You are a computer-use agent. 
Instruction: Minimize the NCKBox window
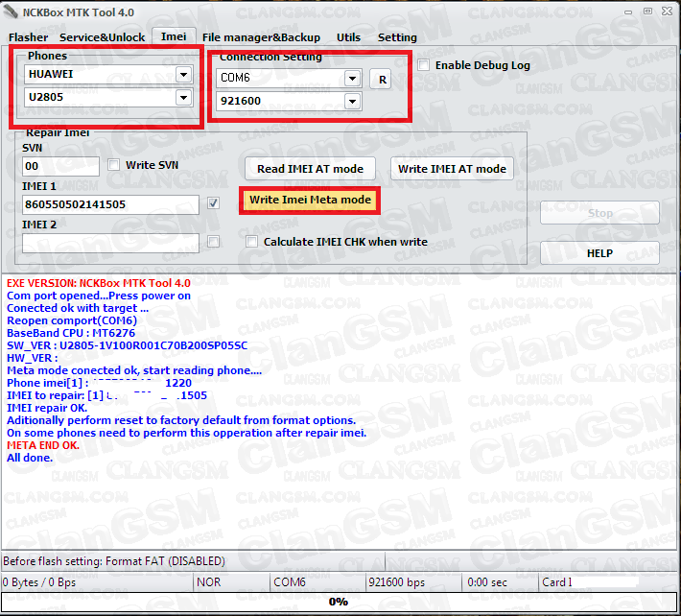coord(628,12)
